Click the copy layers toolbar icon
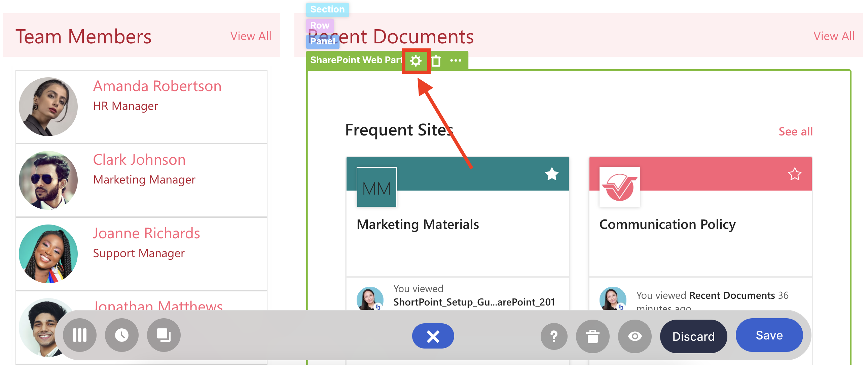Screen dimensions: 868x365 point(164,335)
